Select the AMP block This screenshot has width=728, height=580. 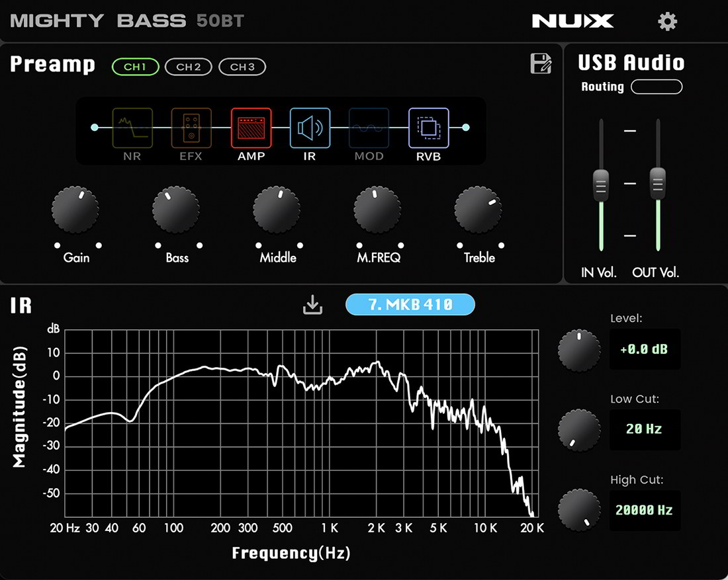[251, 128]
